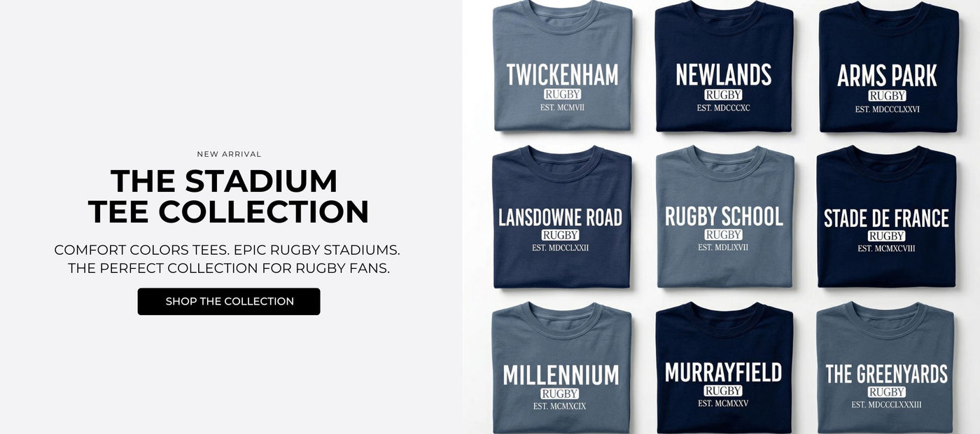The height and width of the screenshot is (434, 980).
Task: View the Murrayfield rugby tee
Action: pos(724,368)
